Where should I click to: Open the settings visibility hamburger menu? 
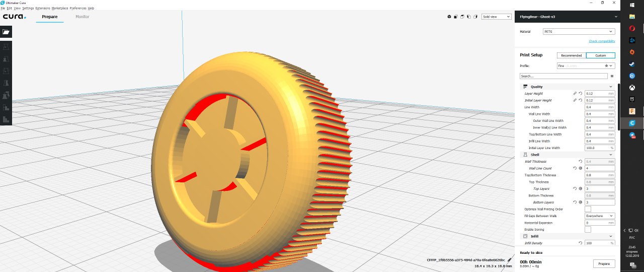pyautogui.click(x=612, y=76)
